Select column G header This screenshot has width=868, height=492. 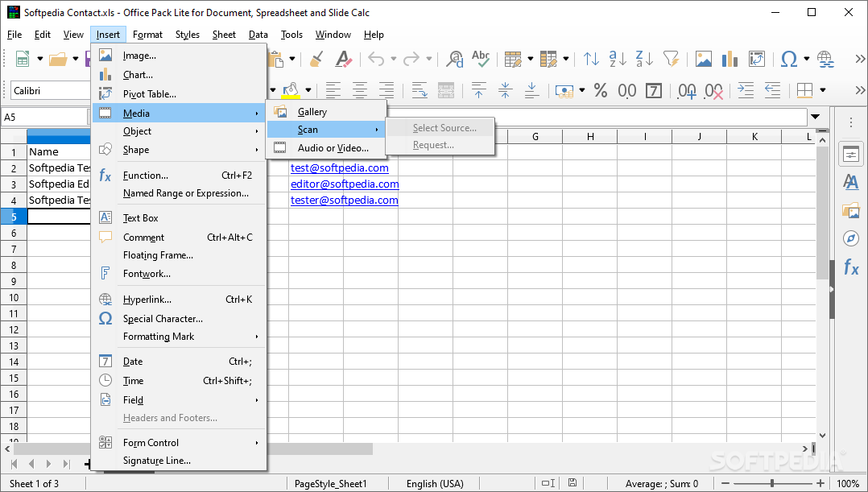click(x=535, y=137)
